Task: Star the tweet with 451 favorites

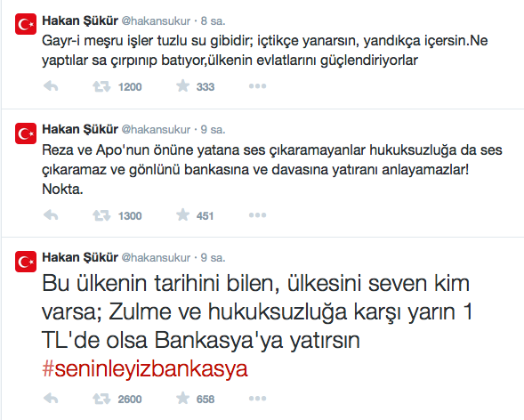Action: (182, 214)
